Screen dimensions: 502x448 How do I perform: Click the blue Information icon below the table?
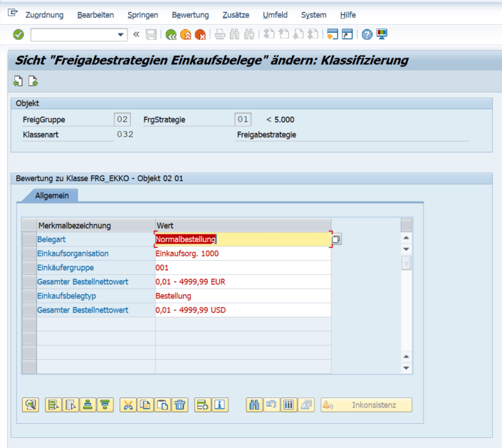pos(219,405)
